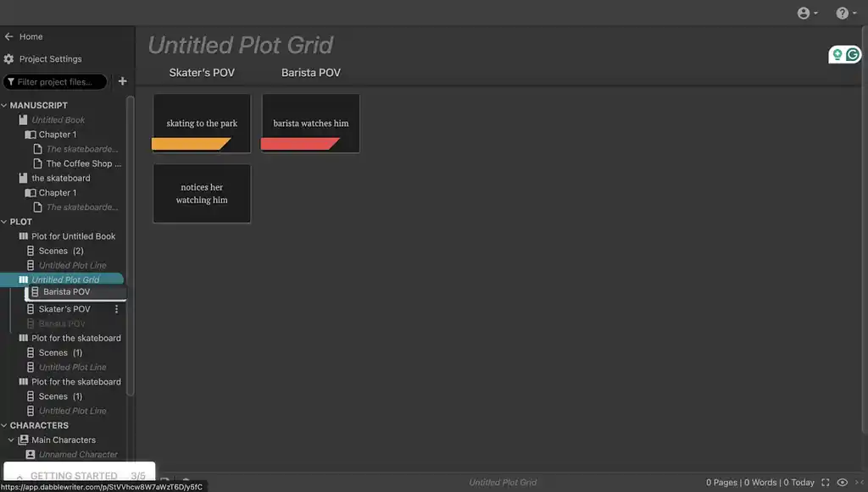Click the three-dot menu beside Skater's POV
Image resolution: width=868 pixels, height=492 pixels.
pyautogui.click(x=117, y=309)
